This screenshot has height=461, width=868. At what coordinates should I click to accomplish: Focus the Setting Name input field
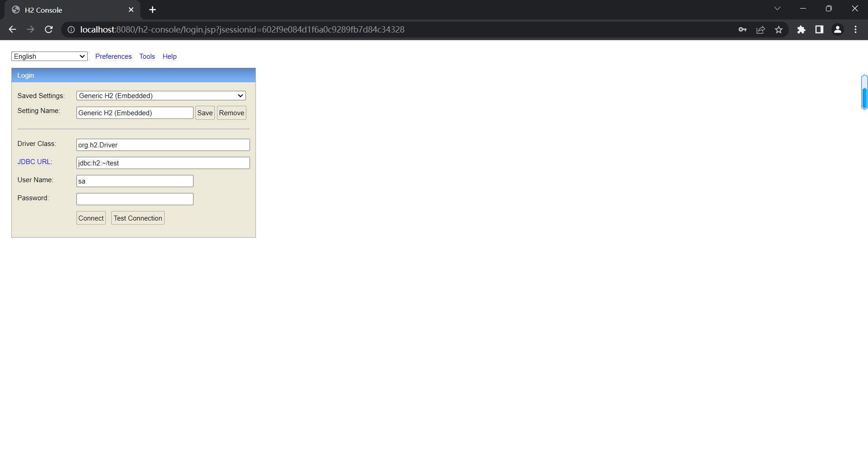[135, 113]
